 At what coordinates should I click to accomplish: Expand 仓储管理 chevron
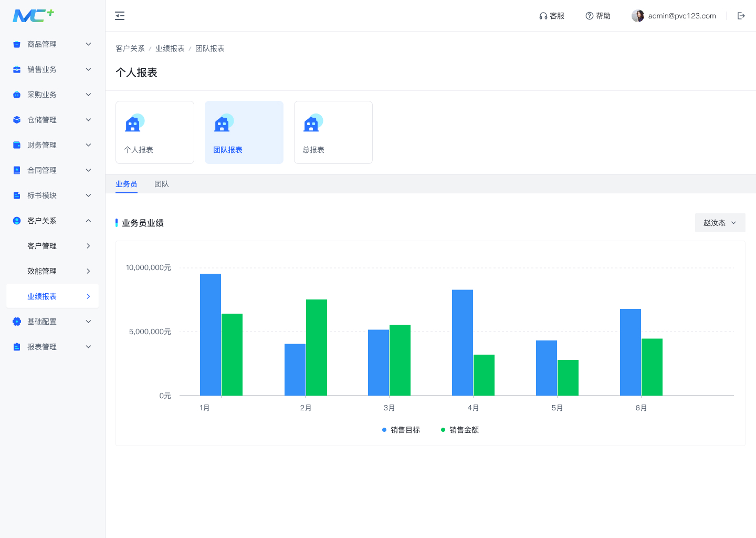click(x=88, y=120)
